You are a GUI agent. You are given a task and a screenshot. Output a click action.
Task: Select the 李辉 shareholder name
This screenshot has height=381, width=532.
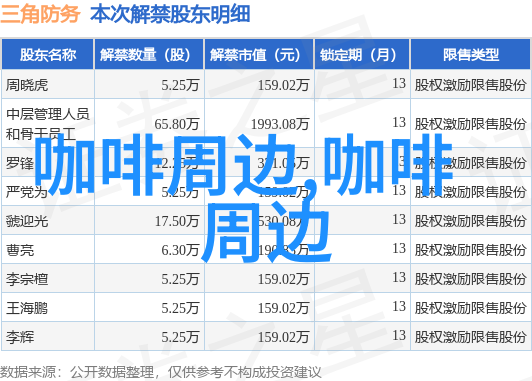[20, 337]
